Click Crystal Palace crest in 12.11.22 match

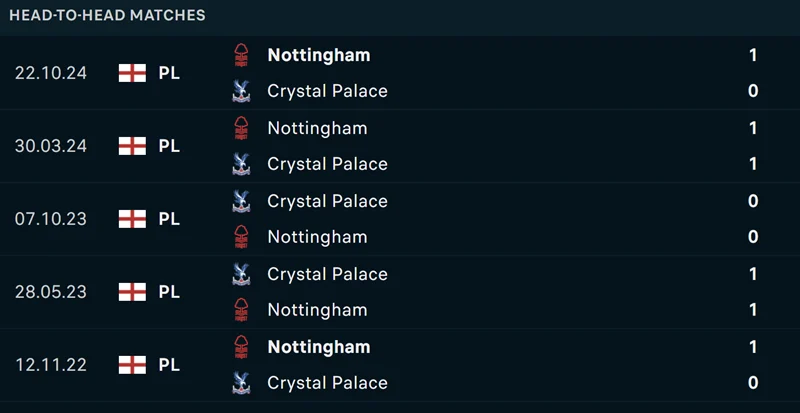[x=240, y=383]
